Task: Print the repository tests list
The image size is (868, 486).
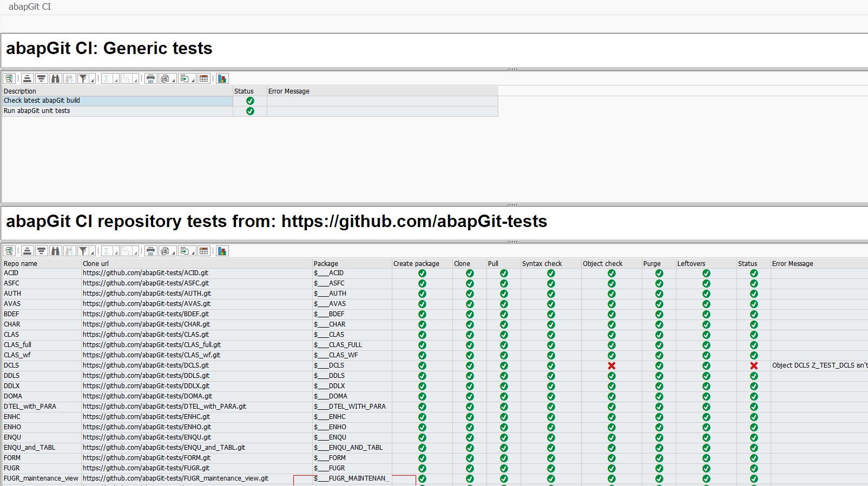Action: pos(150,251)
